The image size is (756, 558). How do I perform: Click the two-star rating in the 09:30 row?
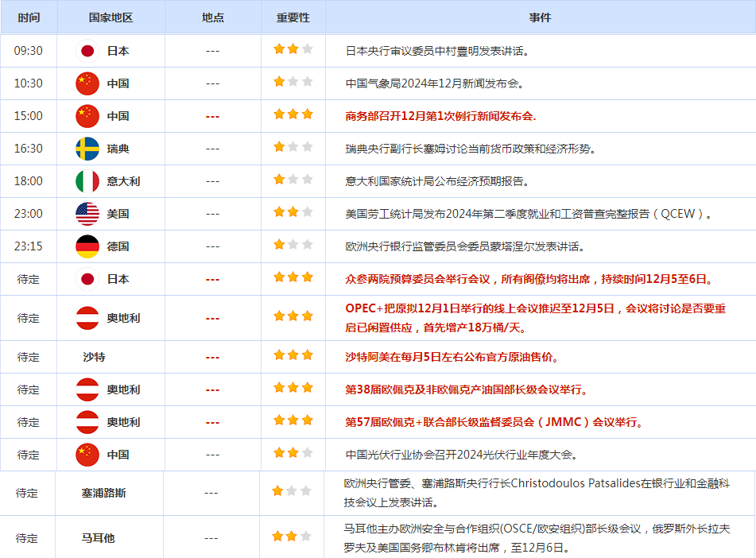click(293, 48)
